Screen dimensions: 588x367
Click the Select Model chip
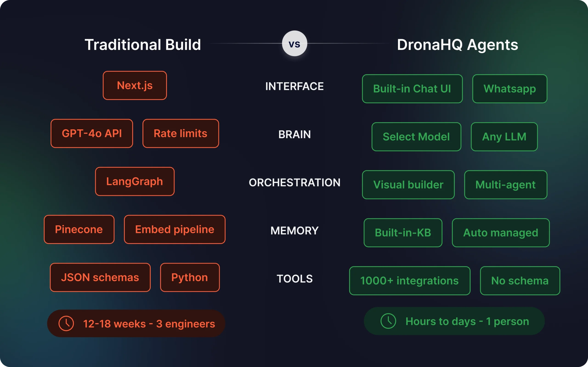416,137
